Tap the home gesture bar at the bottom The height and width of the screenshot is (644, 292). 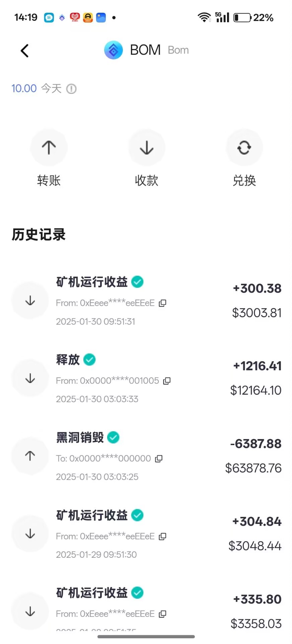pos(146,636)
